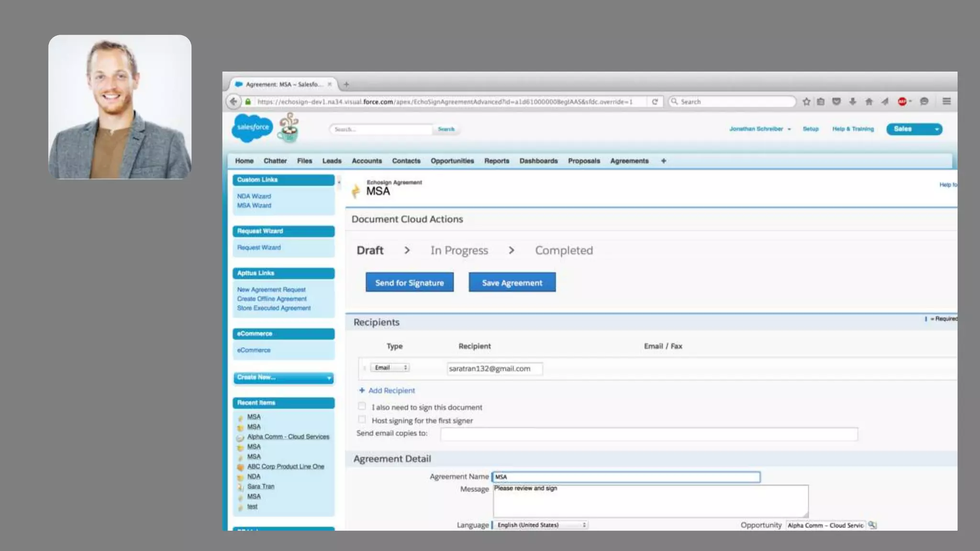Expand the Sales app menu dropdown
Image resolution: width=980 pixels, height=551 pixels.
click(x=936, y=129)
